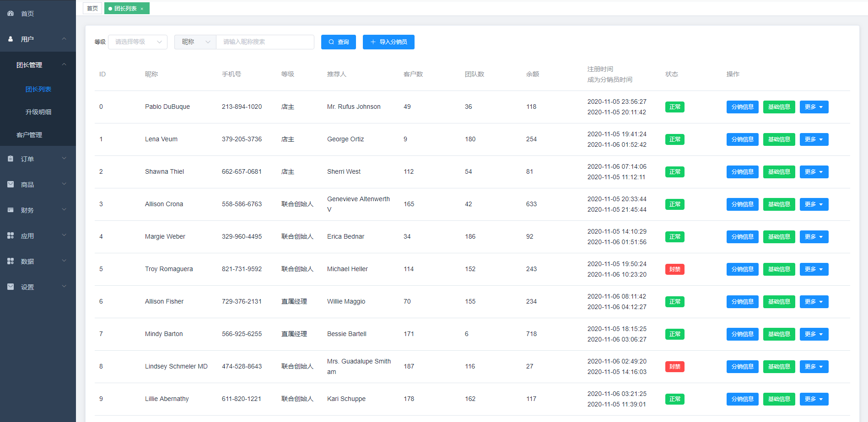Click the 余额 column header
Screen dimensions: 868x422
click(x=533, y=74)
